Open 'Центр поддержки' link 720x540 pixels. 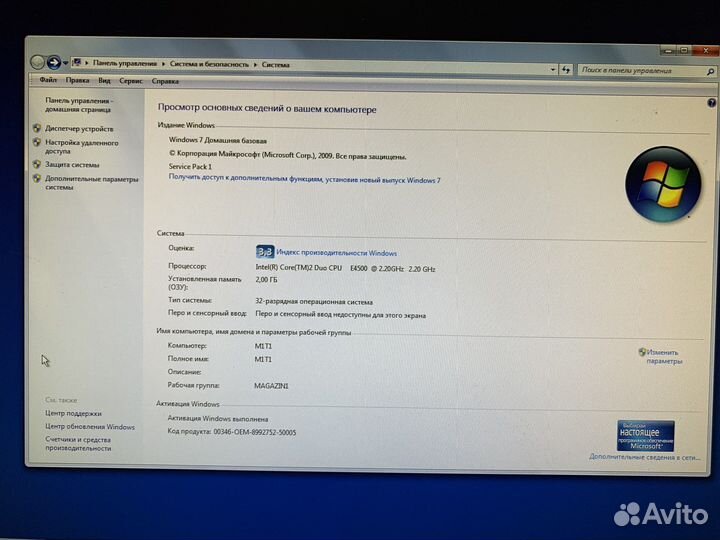click(x=73, y=413)
